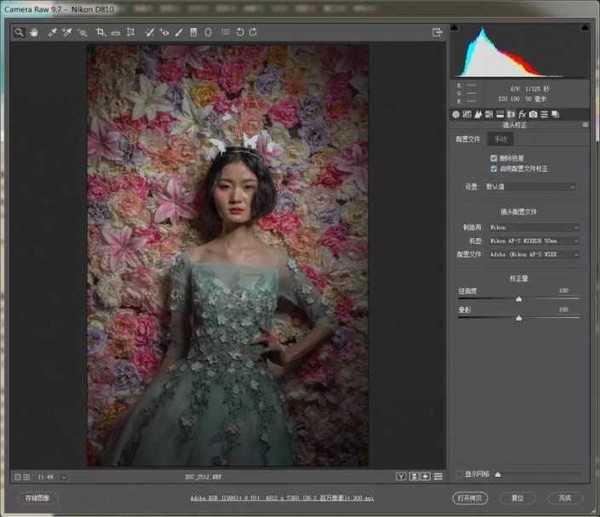Open the Camera Calibration panel icon

click(534, 115)
